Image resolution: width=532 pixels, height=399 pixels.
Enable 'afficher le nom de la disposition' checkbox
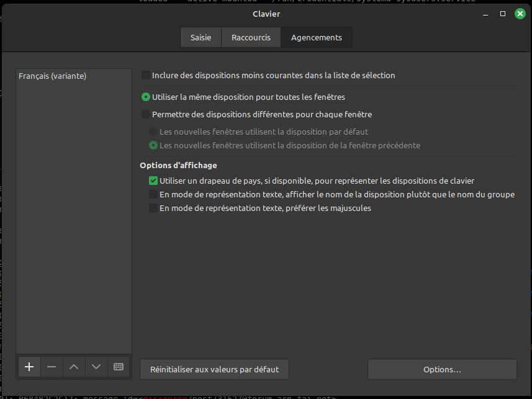pyautogui.click(x=153, y=194)
